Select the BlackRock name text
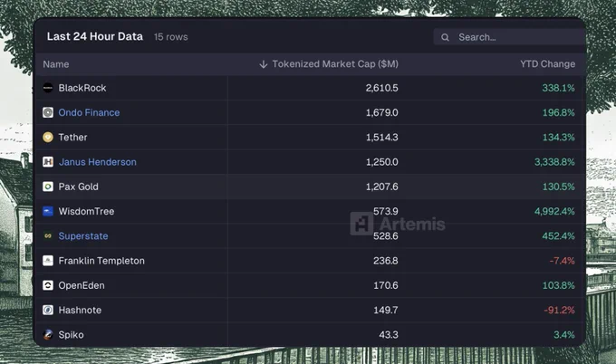 pos(82,88)
